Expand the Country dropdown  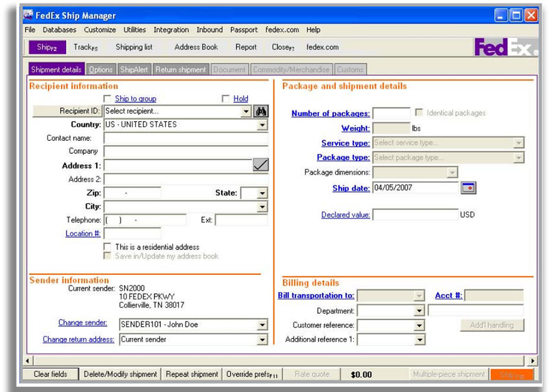click(262, 125)
